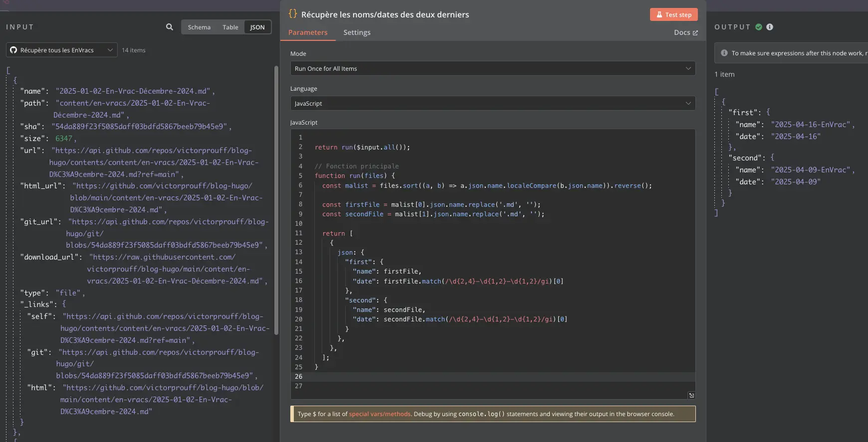This screenshot has width=868, height=442.
Task: Click the const firstFile code line
Action: click(432, 205)
